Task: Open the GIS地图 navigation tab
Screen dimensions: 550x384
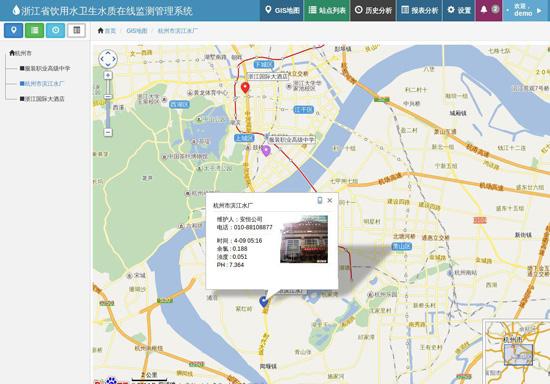Action: 282,11
